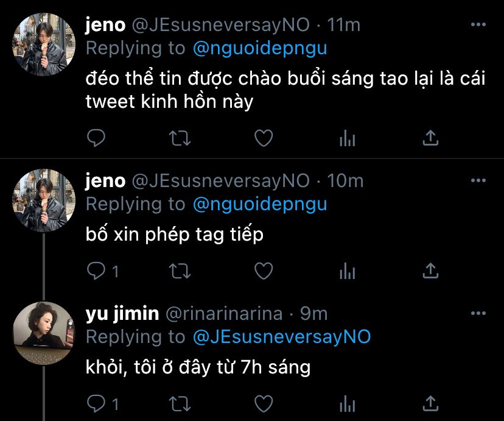This screenshot has width=504, height=421.
Task: Like jeno's first tweet
Action: [x=263, y=139]
